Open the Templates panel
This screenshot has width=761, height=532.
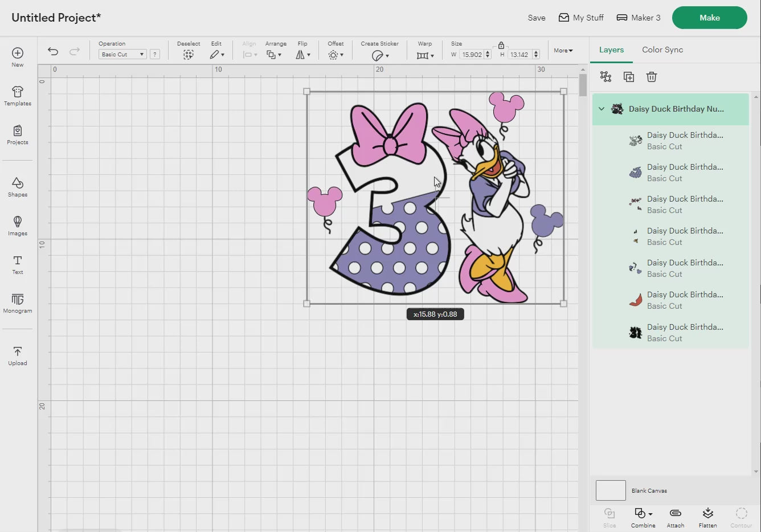(x=18, y=96)
